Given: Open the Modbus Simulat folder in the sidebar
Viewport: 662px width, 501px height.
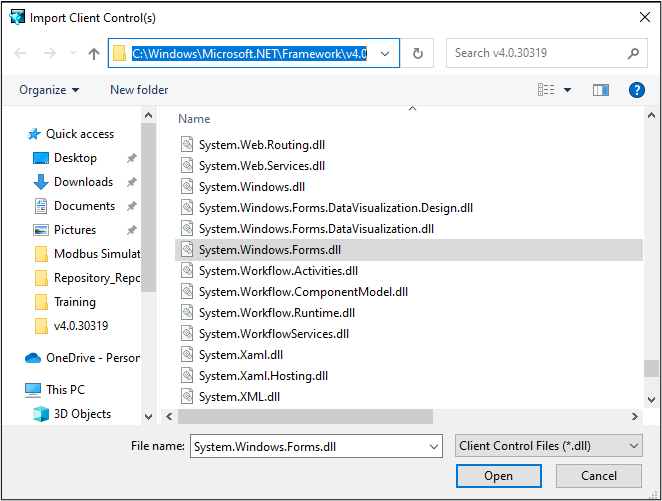Looking at the screenshot, I should [x=87, y=254].
